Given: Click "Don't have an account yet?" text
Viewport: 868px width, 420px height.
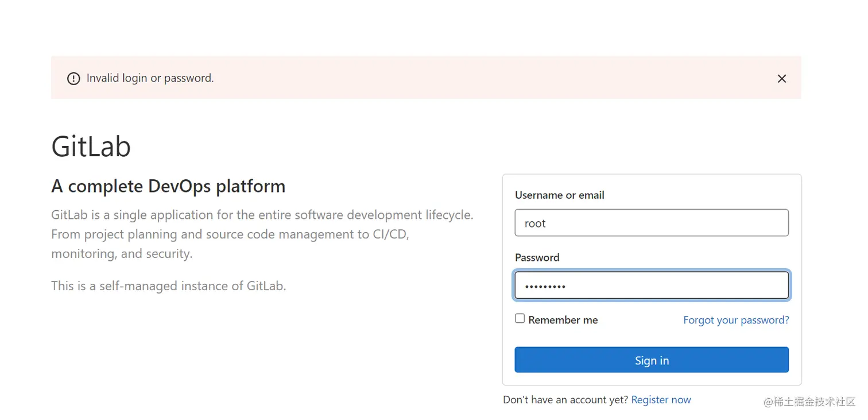Looking at the screenshot, I should 565,400.
